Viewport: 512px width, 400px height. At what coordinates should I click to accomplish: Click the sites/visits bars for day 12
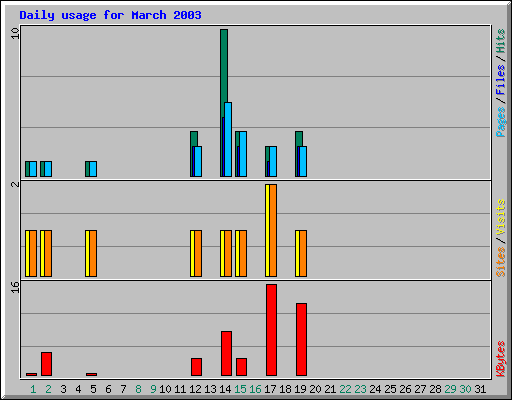pos(196,253)
